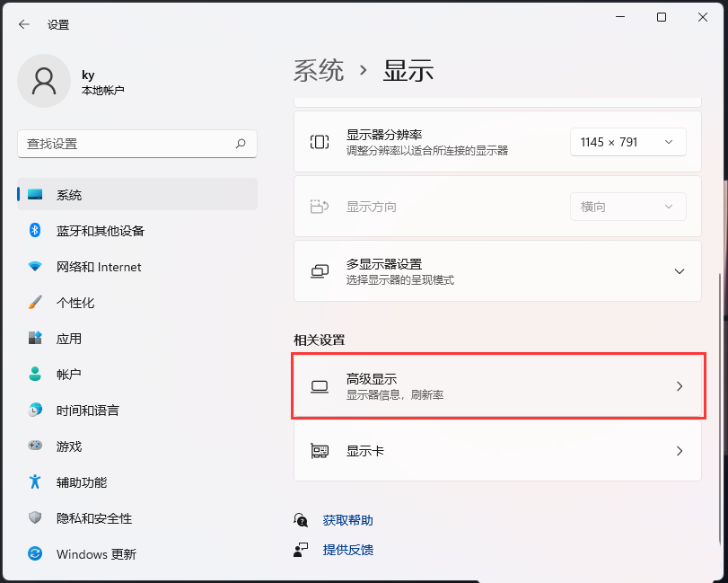Viewport: 728px width, 583px height.
Task: Click the search magnifier icon
Action: coord(241,144)
